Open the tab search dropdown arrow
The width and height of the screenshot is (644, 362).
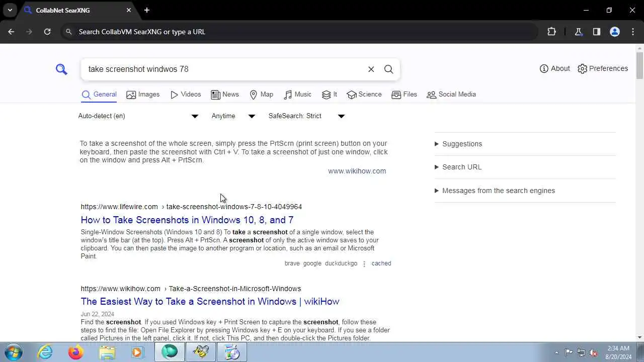tap(10, 10)
